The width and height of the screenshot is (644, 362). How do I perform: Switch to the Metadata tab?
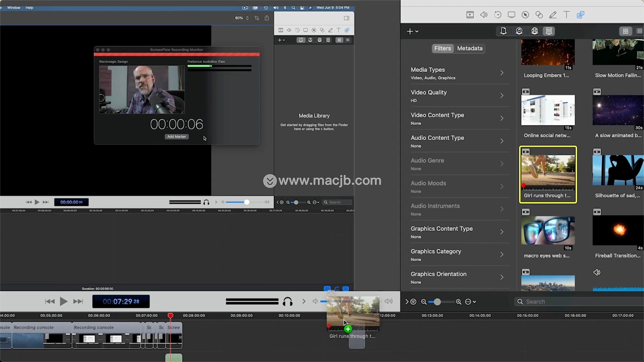pyautogui.click(x=470, y=48)
